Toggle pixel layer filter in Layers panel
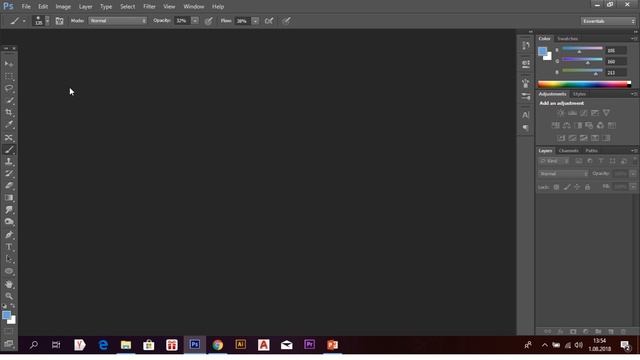 579,161
